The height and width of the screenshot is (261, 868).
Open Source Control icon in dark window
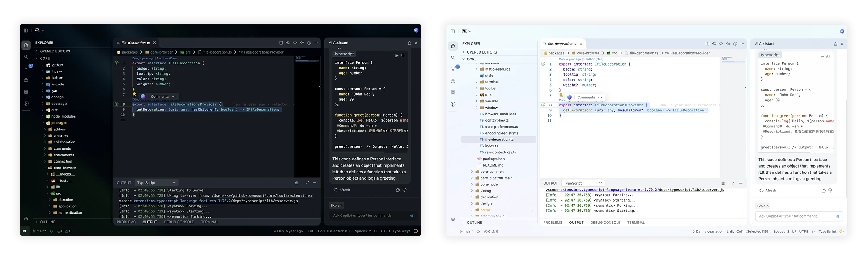(26, 68)
